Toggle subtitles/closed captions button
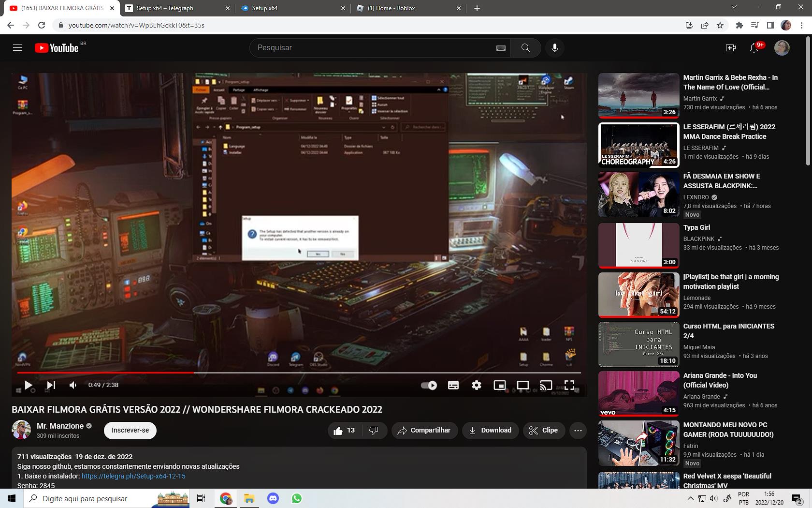Viewport: 812px width, 508px height. tap(453, 385)
